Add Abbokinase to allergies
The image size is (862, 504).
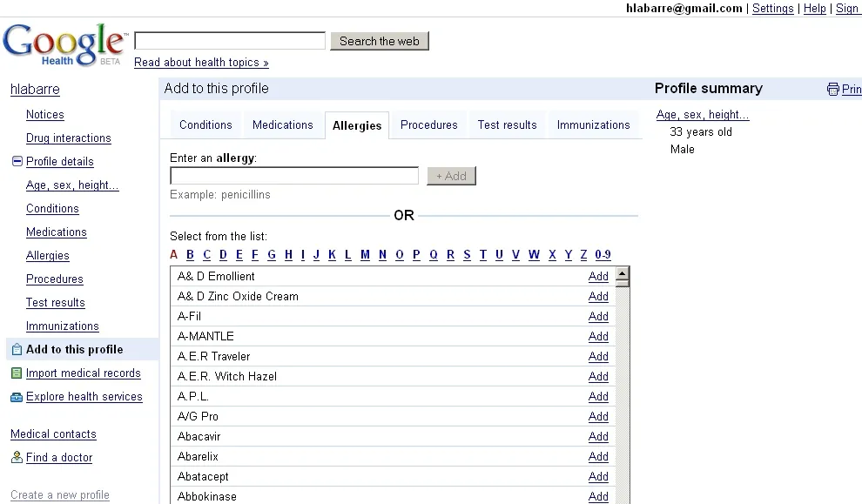[x=598, y=497]
